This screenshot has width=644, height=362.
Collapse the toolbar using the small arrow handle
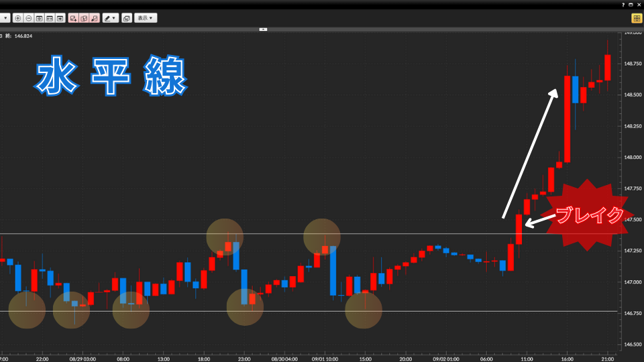(x=263, y=29)
